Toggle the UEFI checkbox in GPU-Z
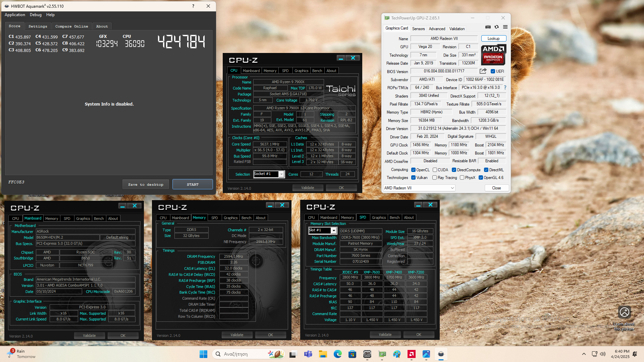This screenshot has width=644, height=362. [x=493, y=71]
